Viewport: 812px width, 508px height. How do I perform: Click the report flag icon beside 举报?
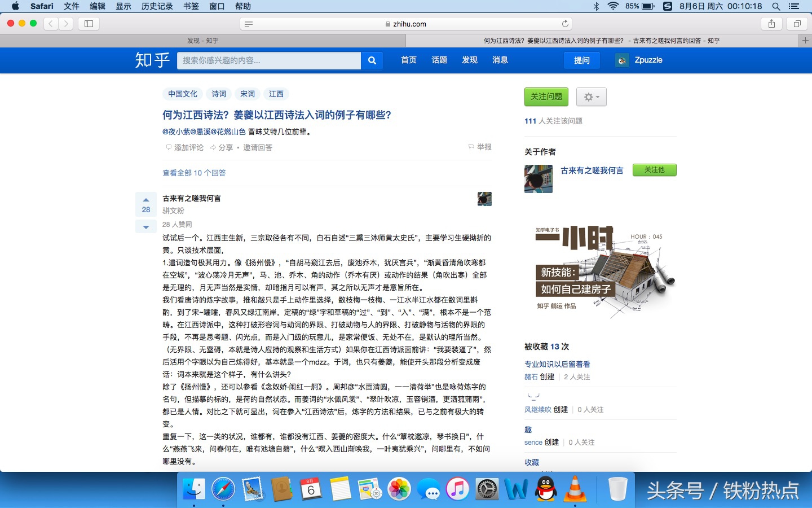(471, 147)
